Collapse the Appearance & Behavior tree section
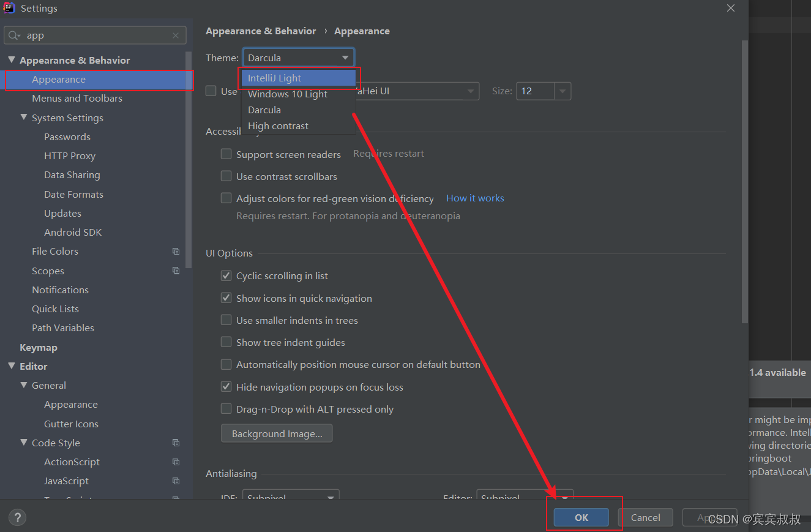Screen dimensions: 811x532 tap(12, 60)
